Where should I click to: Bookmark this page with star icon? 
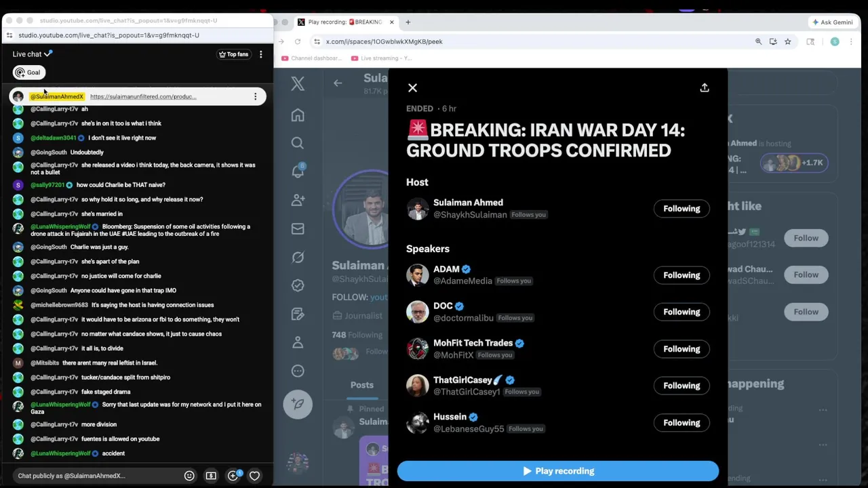point(787,41)
